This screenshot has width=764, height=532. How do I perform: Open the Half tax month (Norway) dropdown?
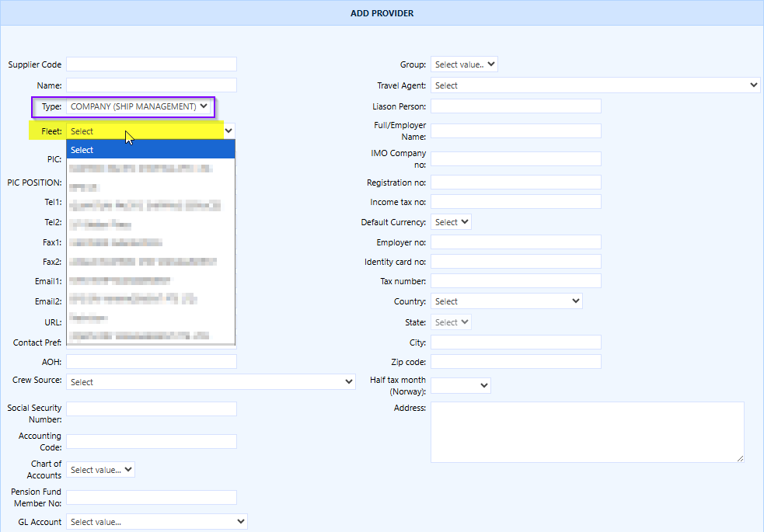(462, 384)
